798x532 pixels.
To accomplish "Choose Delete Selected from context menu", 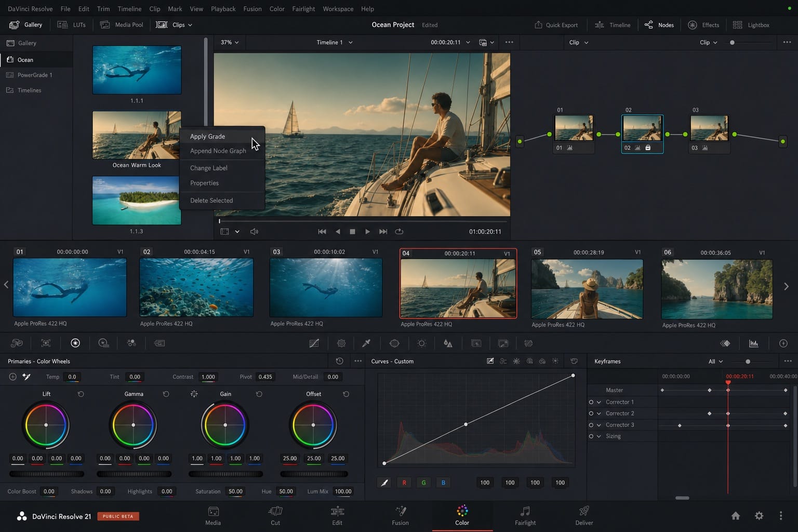I will coord(222,201).
